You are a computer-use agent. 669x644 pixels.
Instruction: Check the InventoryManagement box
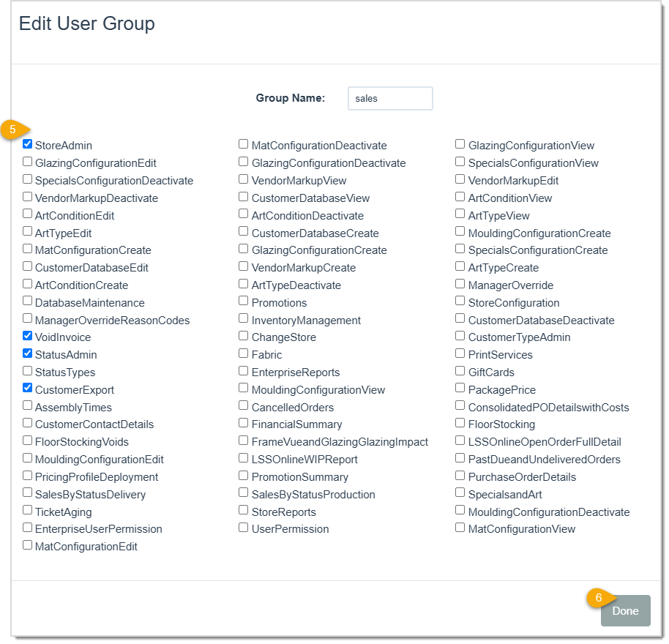243,319
